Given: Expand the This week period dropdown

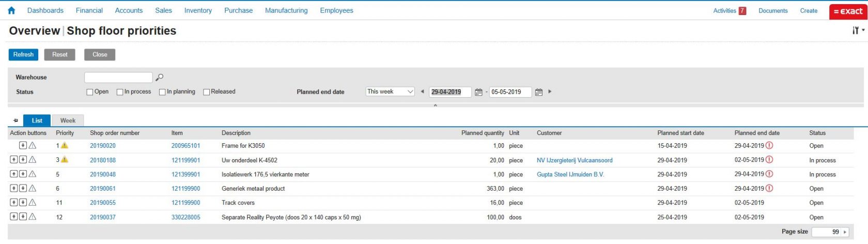Looking at the screenshot, I should [x=390, y=91].
